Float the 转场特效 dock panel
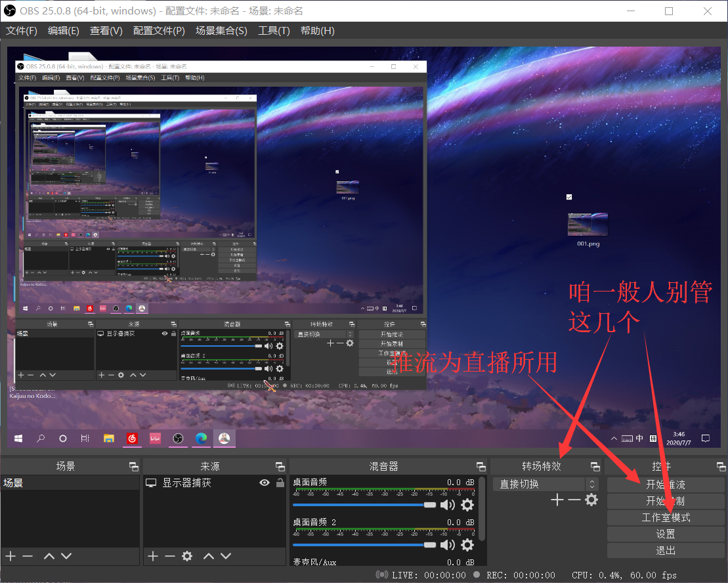The height and width of the screenshot is (583, 728). pyautogui.click(x=595, y=467)
